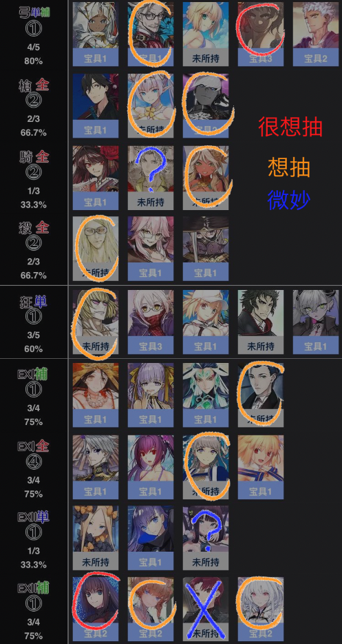Select the tanned blonde rider circled in orange

(x=206, y=178)
